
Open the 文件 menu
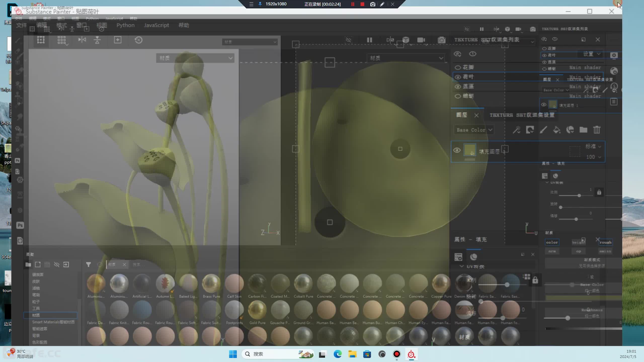(21, 25)
